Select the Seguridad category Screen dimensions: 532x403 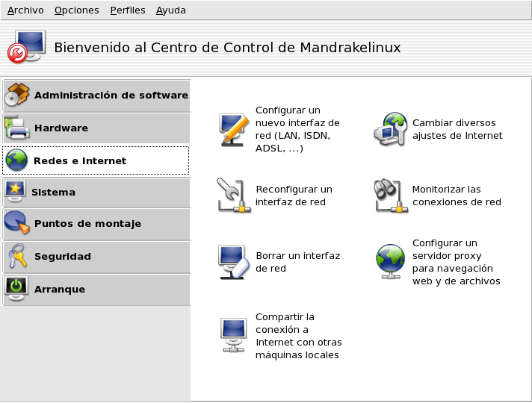[x=96, y=257]
